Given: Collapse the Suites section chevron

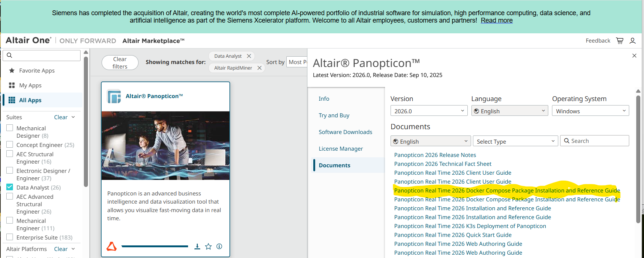Looking at the screenshot, I should tap(73, 117).
